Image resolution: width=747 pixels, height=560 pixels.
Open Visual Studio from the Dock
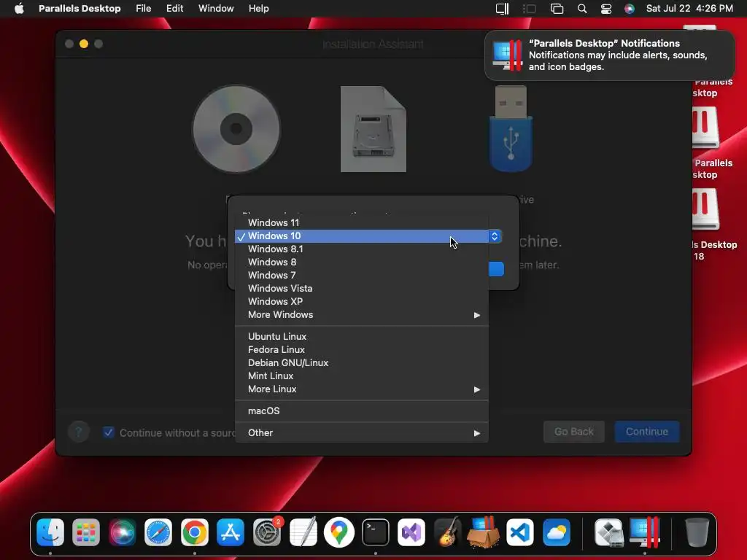point(411,532)
